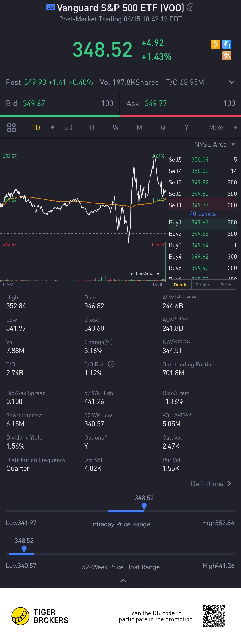The height and width of the screenshot is (644, 241).
Task: Select the Sell5 350.04 order row
Action: 203,160
